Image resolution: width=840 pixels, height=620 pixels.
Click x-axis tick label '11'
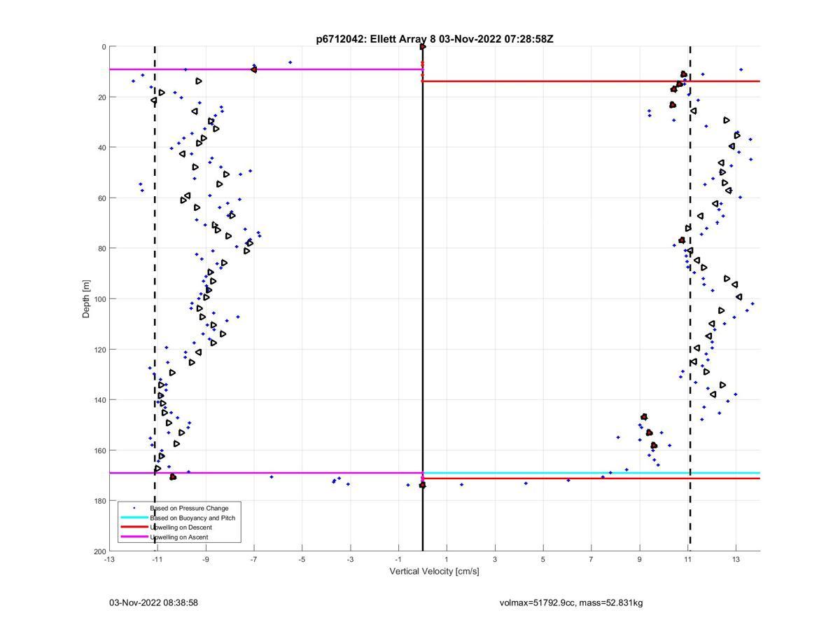[688, 560]
